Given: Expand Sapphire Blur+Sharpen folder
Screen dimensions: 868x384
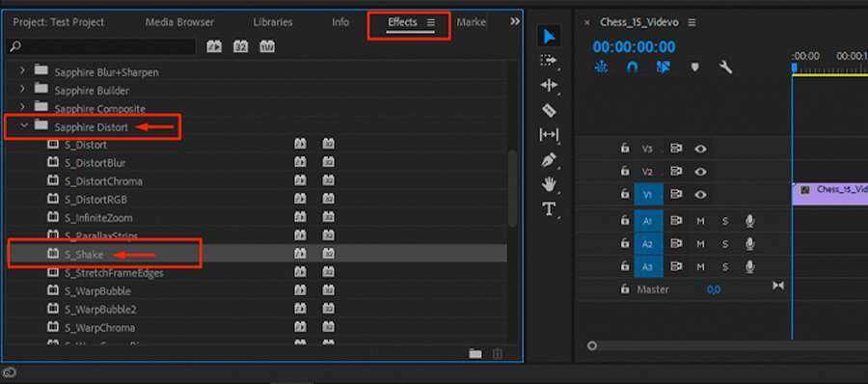Looking at the screenshot, I should click(23, 71).
